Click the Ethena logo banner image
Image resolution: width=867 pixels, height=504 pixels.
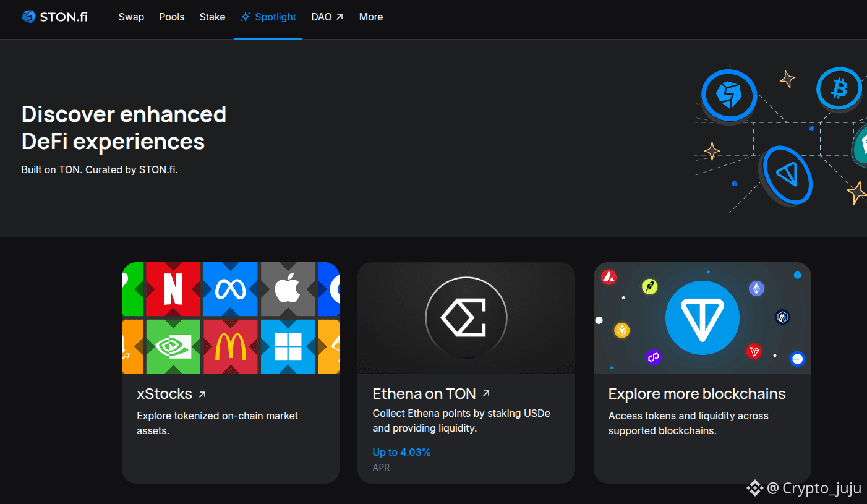(466, 318)
